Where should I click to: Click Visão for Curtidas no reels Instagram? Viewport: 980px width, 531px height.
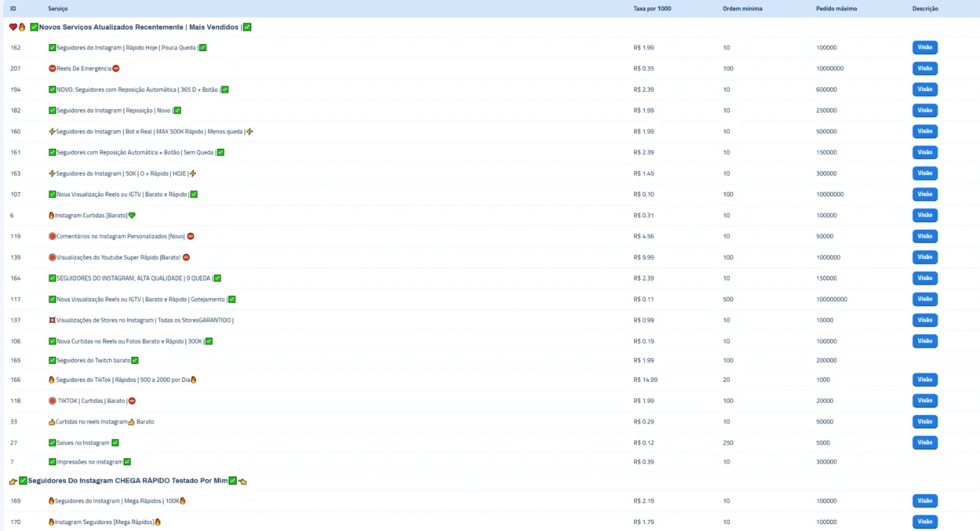(x=925, y=422)
